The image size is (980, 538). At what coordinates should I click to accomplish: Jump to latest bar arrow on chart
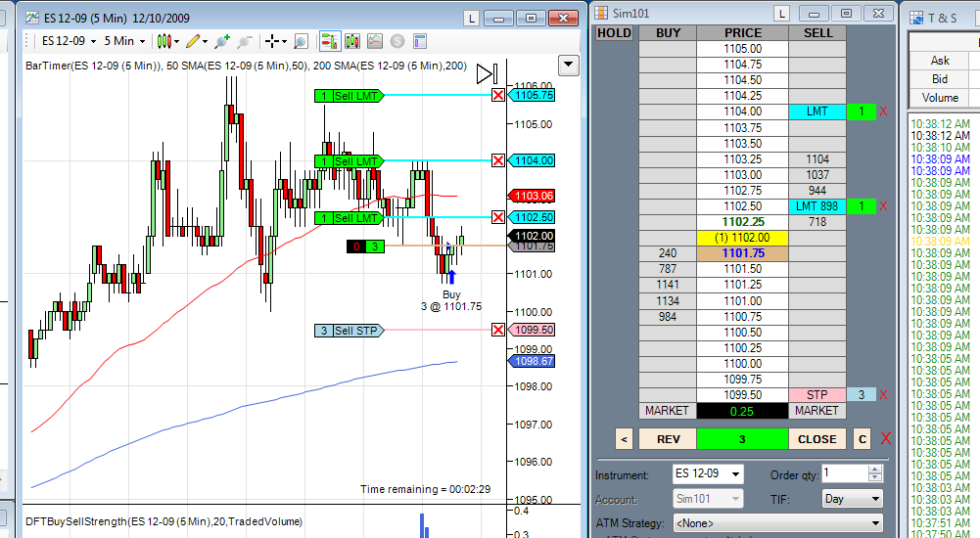[487, 73]
